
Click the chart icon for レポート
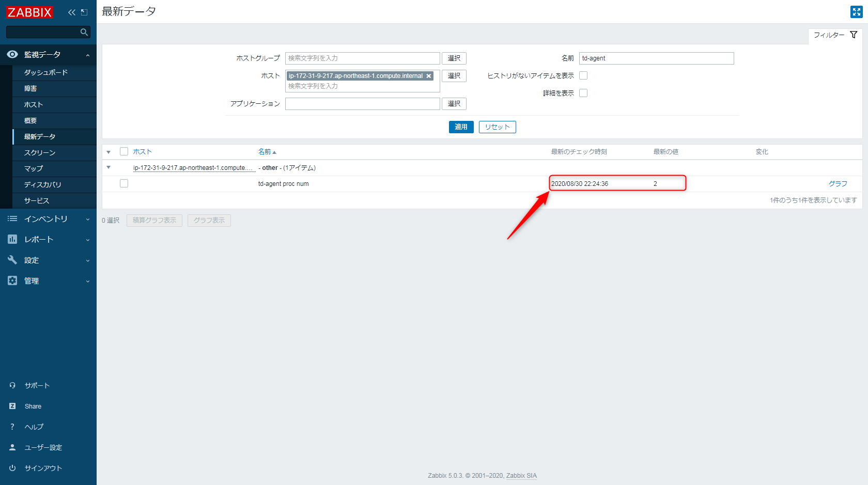(12, 239)
